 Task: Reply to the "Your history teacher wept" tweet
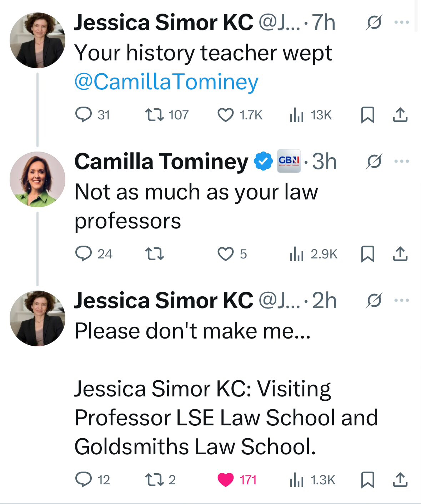pos(84,115)
